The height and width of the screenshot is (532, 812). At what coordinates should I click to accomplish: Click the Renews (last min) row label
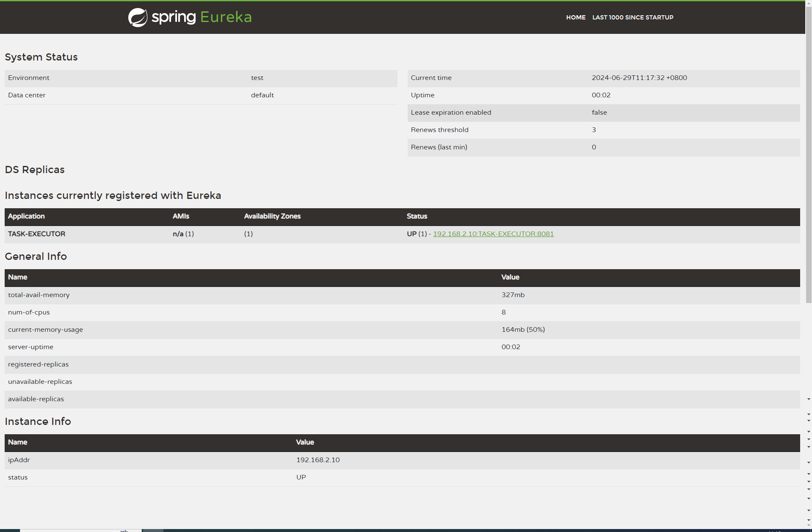(x=439, y=147)
